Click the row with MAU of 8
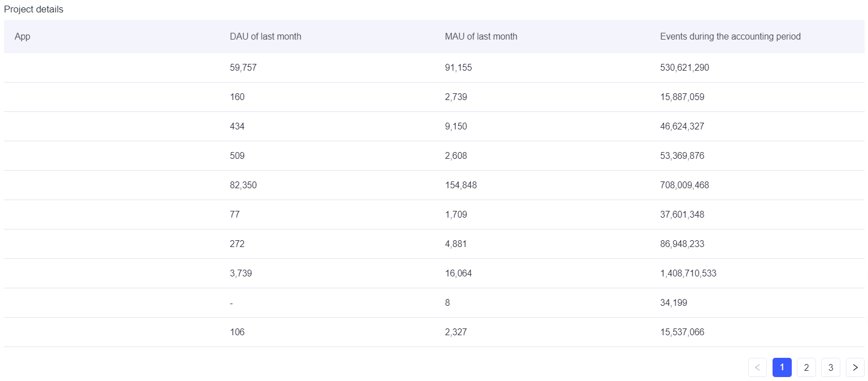Viewport: 868px width, 381px height. coord(434,303)
